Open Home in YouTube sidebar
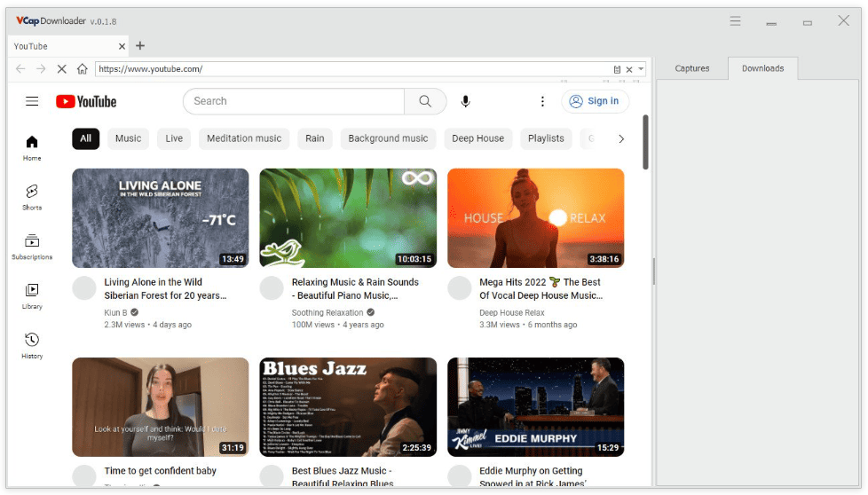The height and width of the screenshot is (495, 868). 32,148
